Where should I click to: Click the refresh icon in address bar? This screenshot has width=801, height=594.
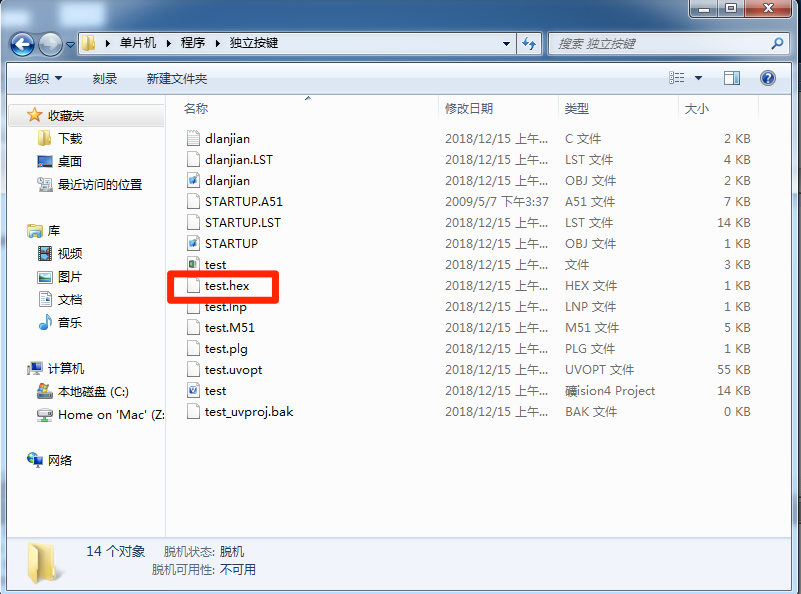click(529, 44)
